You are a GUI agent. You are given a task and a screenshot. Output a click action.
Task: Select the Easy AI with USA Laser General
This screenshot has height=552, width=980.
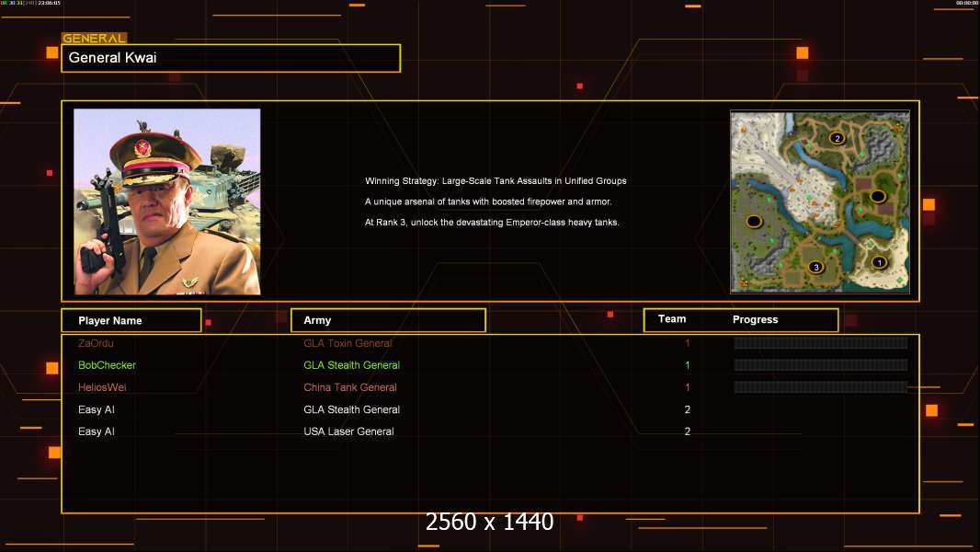97,431
